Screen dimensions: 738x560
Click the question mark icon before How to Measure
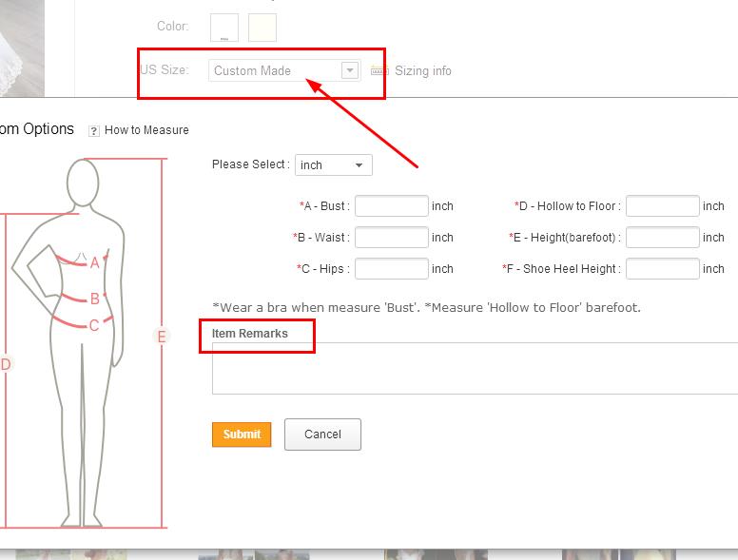pyautogui.click(x=94, y=131)
